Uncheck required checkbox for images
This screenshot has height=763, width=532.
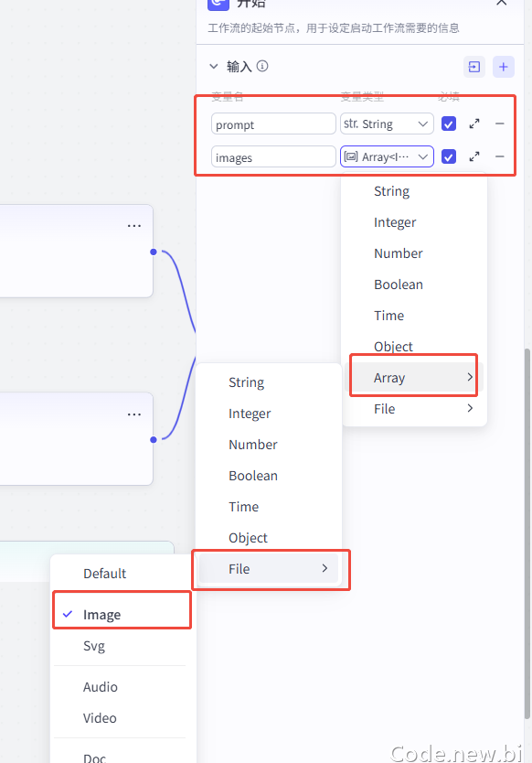point(448,156)
